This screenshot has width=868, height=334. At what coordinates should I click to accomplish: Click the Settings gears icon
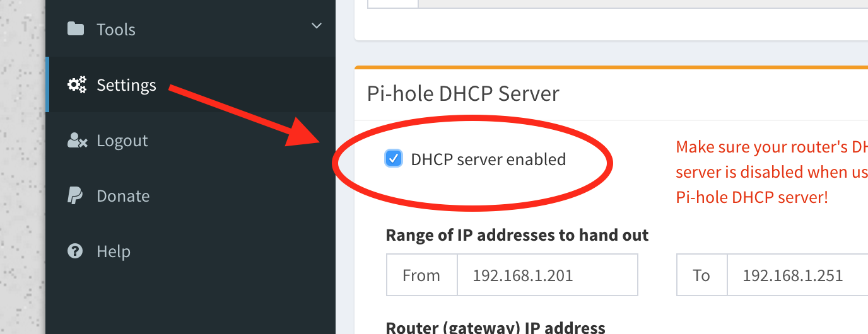tap(77, 85)
